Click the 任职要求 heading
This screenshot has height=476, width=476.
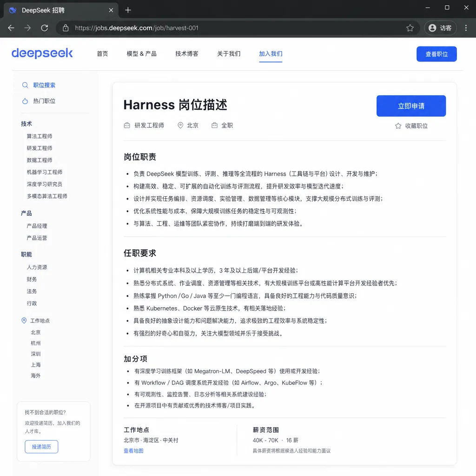pos(140,253)
